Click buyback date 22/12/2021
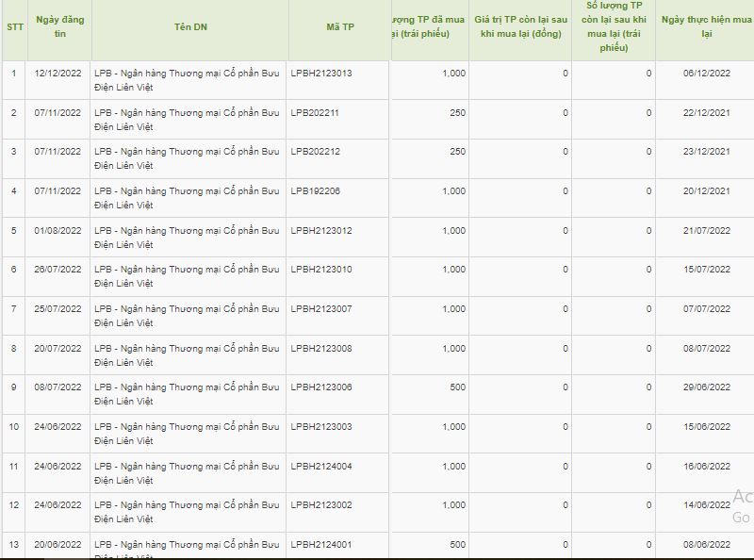The width and height of the screenshot is (754, 560). [x=707, y=113]
